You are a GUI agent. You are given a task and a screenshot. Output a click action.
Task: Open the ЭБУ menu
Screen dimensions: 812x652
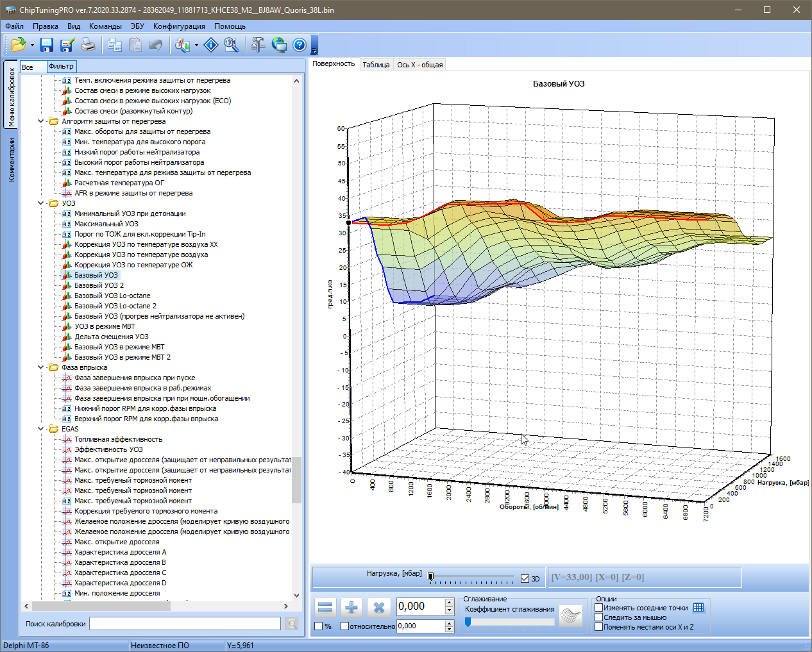(x=138, y=26)
